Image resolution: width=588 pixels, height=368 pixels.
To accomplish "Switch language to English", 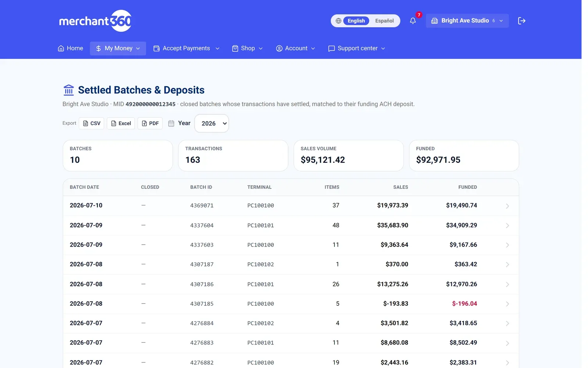I will (x=356, y=21).
